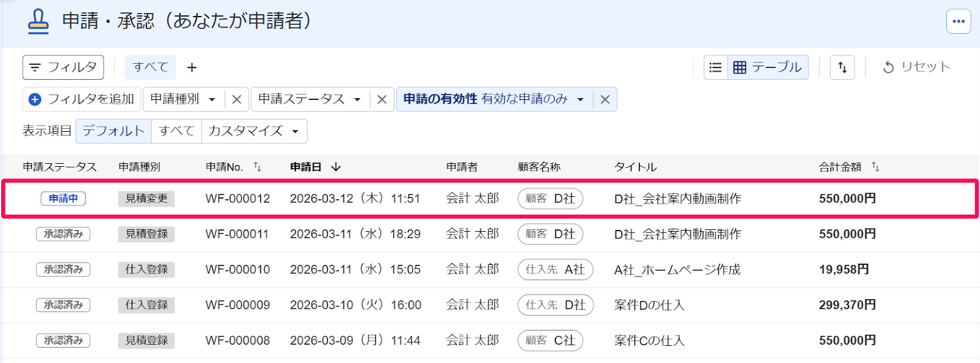Click the 299,370円 amount

(848, 305)
